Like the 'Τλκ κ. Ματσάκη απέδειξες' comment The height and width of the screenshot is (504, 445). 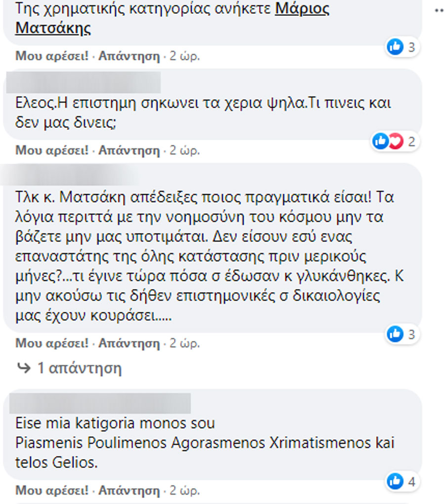click(x=52, y=343)
